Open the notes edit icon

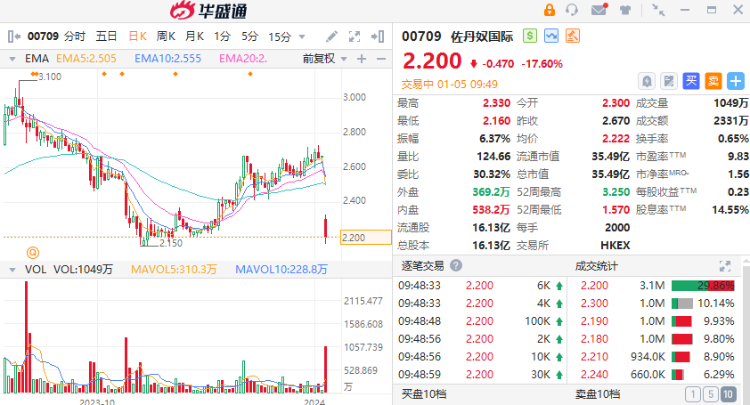click(x=669, y=81)
